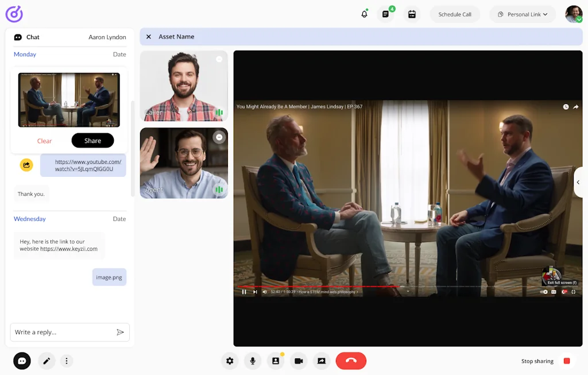Screen dimensions: 588x375
Task: Open the pencil edit tool
Action: (47, 361)
